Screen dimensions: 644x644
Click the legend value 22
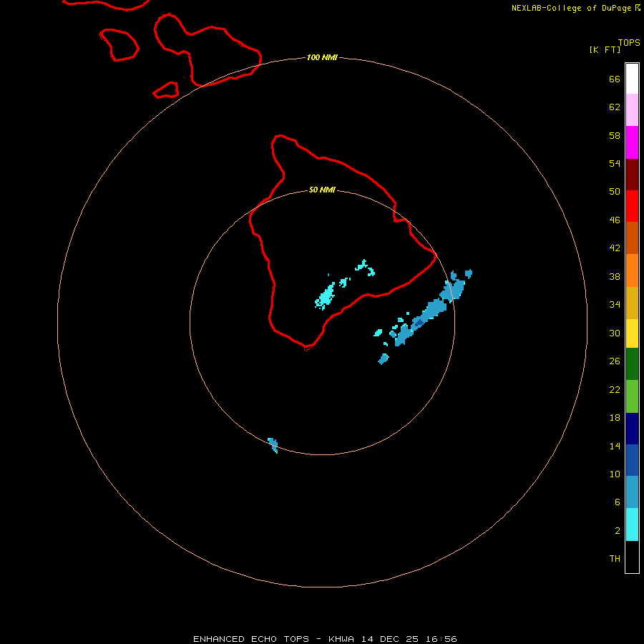coord(615,390)
